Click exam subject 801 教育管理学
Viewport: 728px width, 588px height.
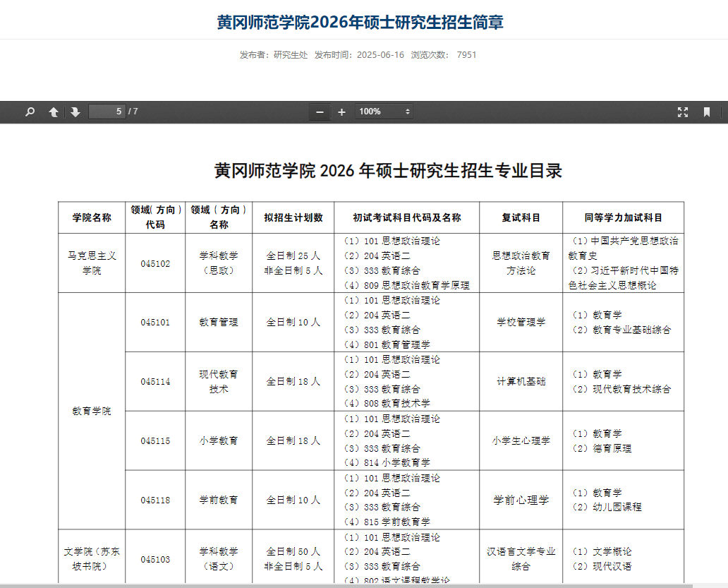point(397,344)
